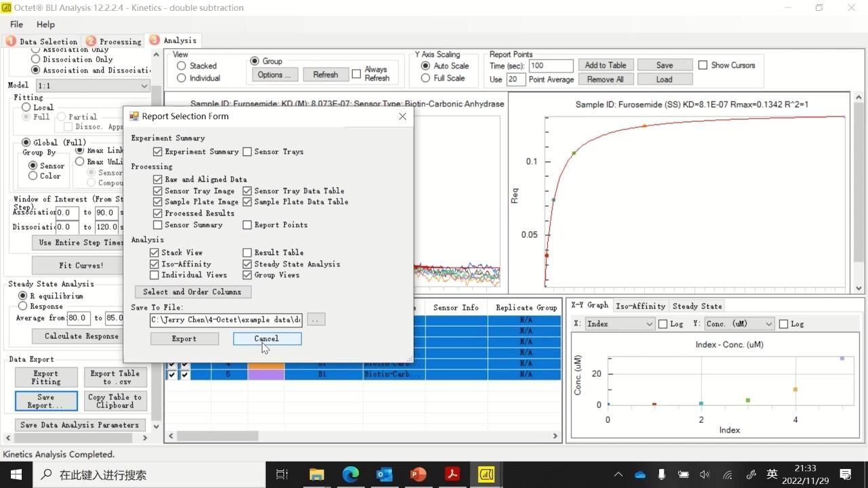Click the Task View taskbar icon
This screenshot has height=488, width=868.
coord(282,474)
